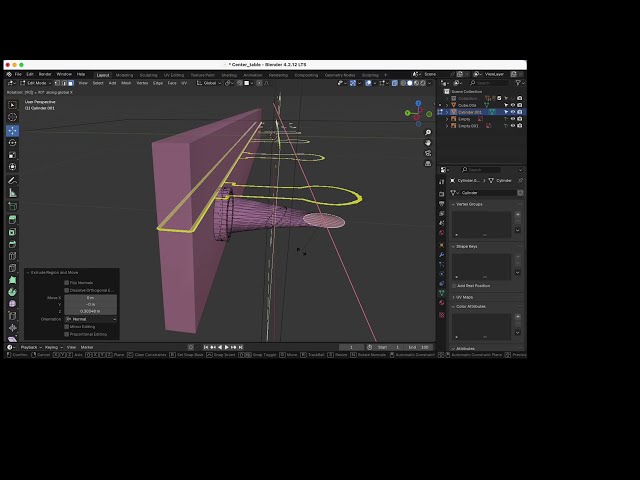Switch to the UV Editing workspace tab

(x=174, y=75)
